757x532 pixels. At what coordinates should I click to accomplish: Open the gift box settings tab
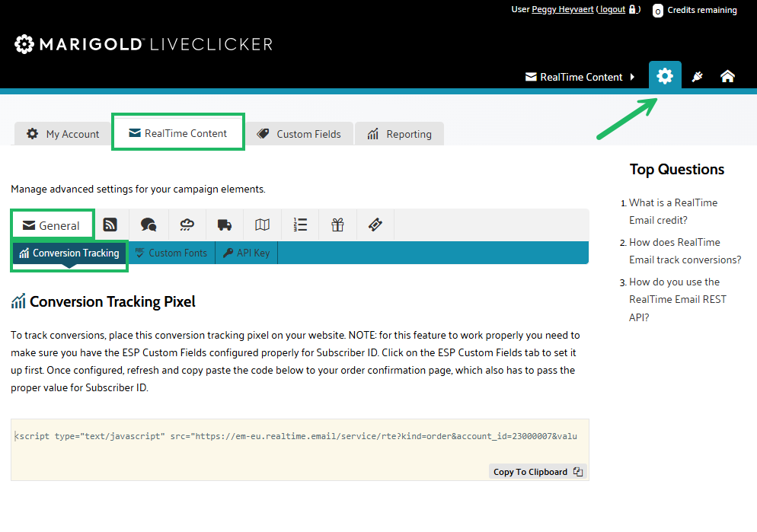[x=337, y=225]
